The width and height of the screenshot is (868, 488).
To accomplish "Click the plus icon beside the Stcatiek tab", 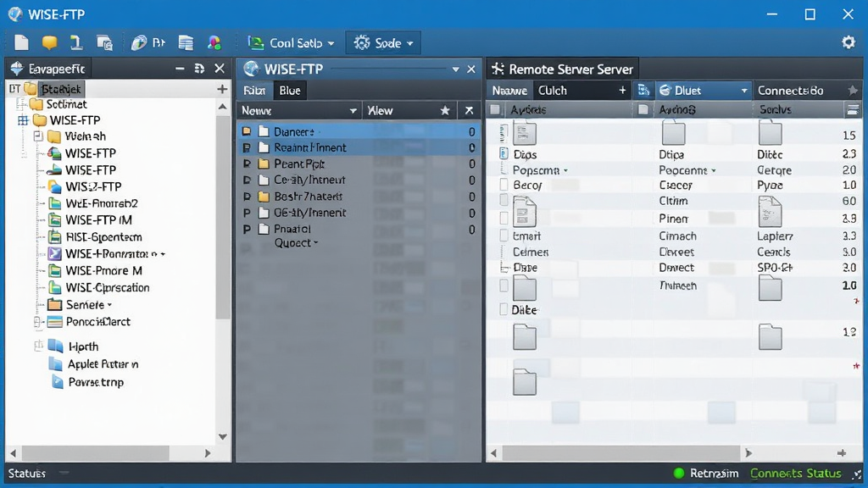I will [222, 88].
